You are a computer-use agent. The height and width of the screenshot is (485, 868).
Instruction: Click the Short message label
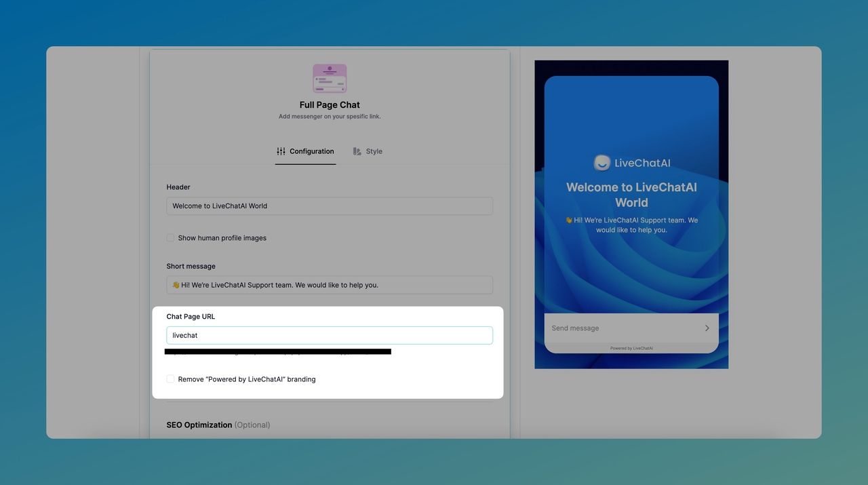pyautogui.click(x=191, y=267)
